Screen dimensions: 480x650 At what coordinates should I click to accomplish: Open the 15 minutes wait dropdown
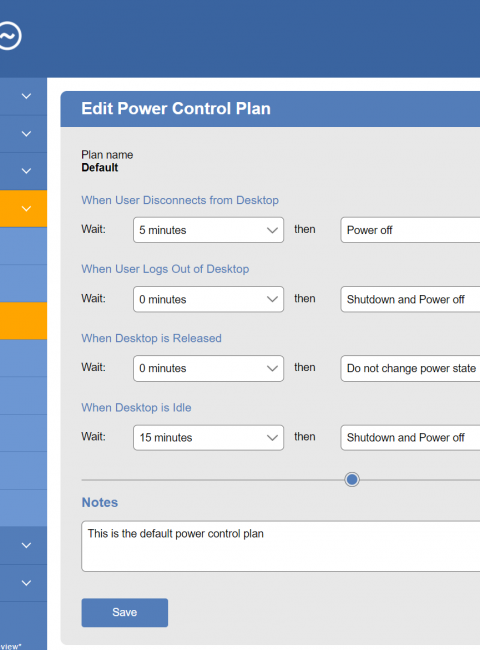208,437
